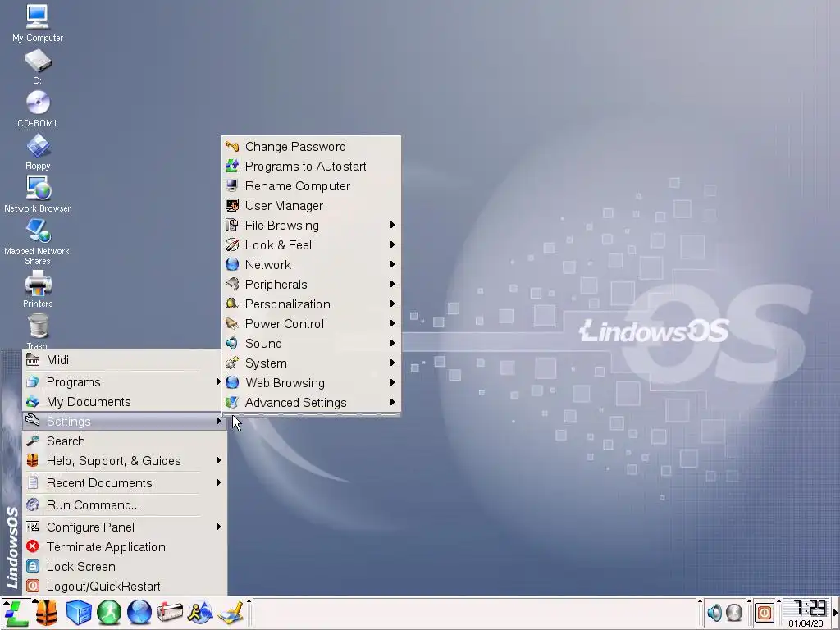Open the blue globe web browser
This screenshot has height=630, width=840.
[x=139, y=613]
